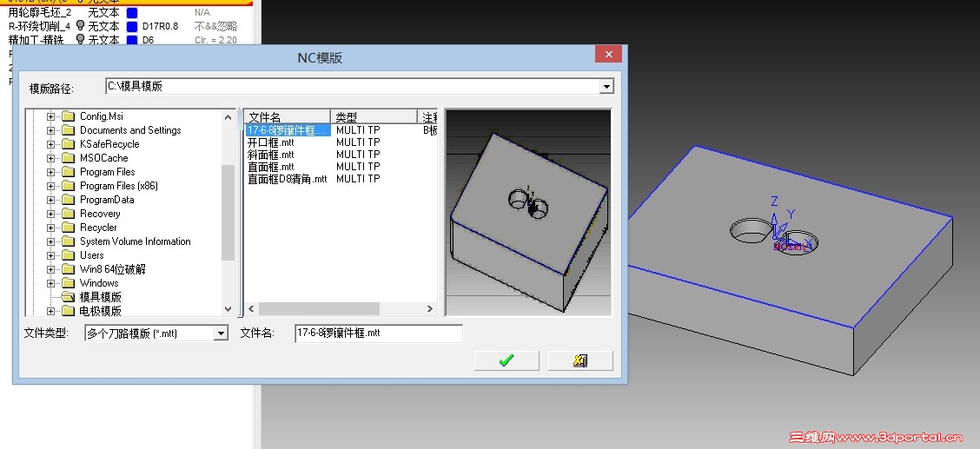Viewport: 980px width, 449px height.
Task: Select the Documents and Settings folder icon
Action: point(68,130)
